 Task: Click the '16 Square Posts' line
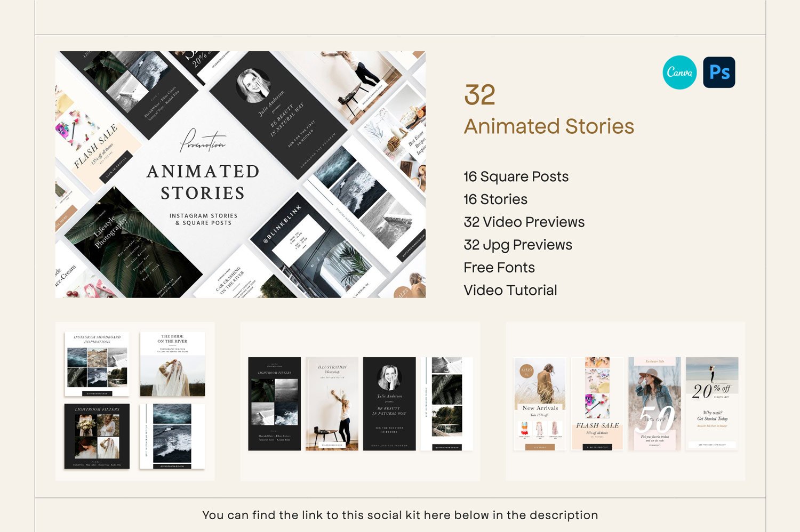tap(516, 176)
